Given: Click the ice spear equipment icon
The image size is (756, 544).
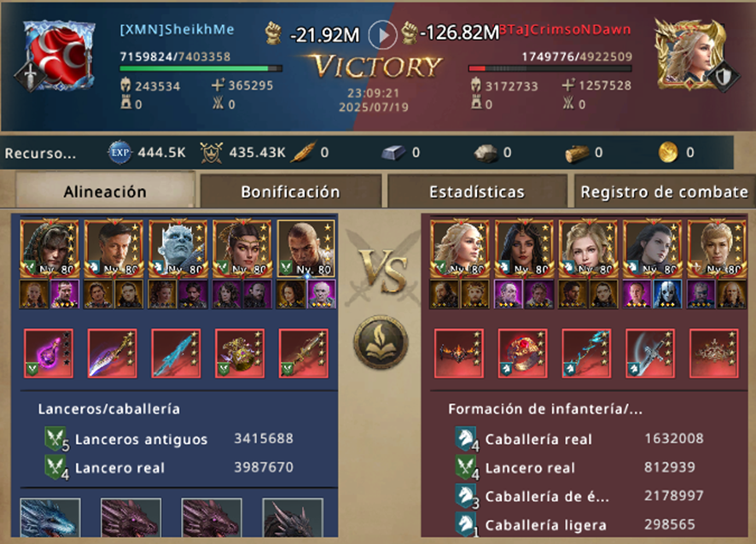Looking at the screenshot, I should coord(176,354).
